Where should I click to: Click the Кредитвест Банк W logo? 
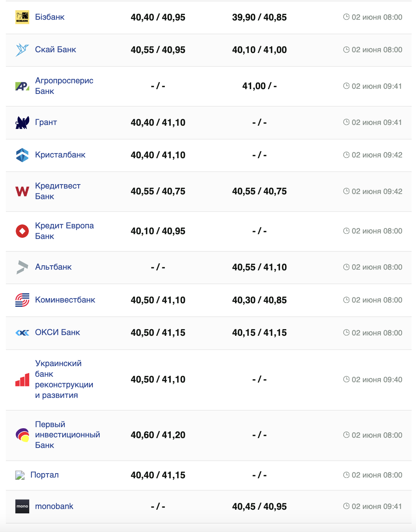(x=22, y=191)
